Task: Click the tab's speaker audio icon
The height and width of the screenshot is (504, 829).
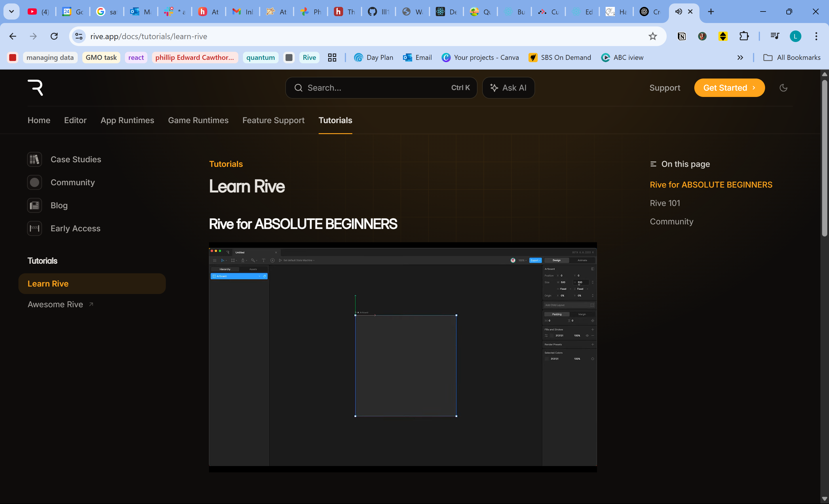Action: coord(678,12)
